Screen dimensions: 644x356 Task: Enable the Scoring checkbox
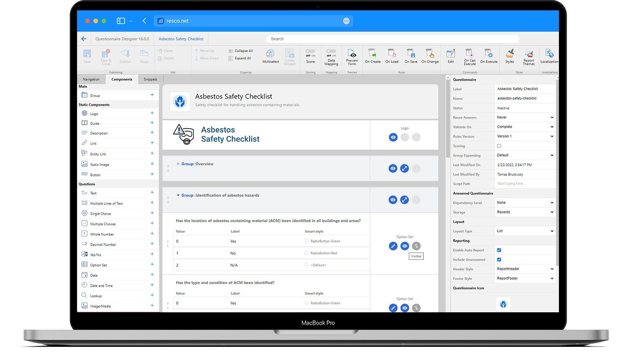pos(499,146)
